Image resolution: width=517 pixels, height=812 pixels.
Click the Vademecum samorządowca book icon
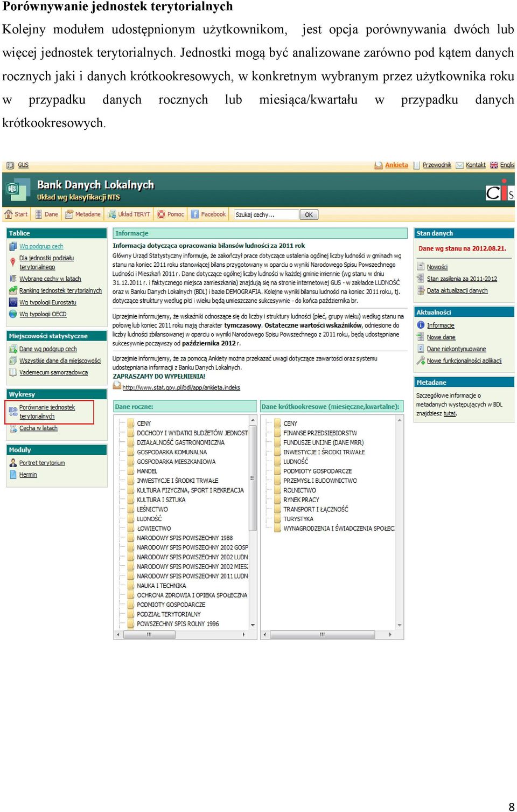coord(13,372)
